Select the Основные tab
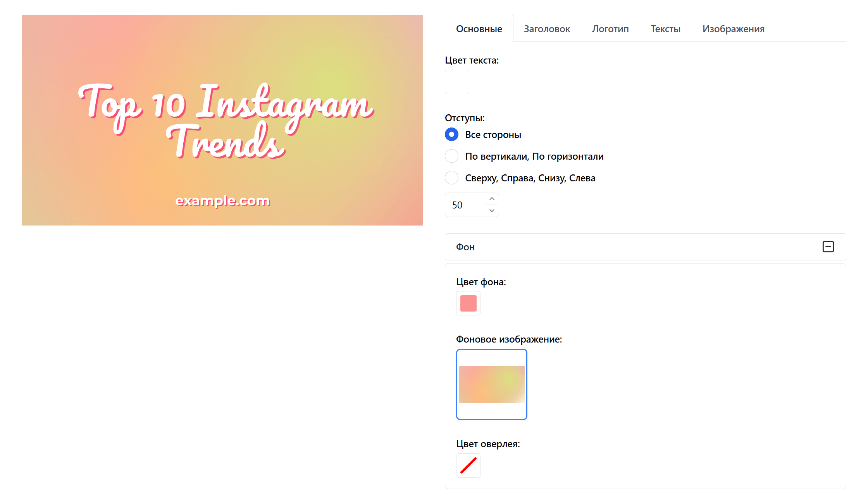Viewport: 868px width, 496px height. [x=479, y=29]
